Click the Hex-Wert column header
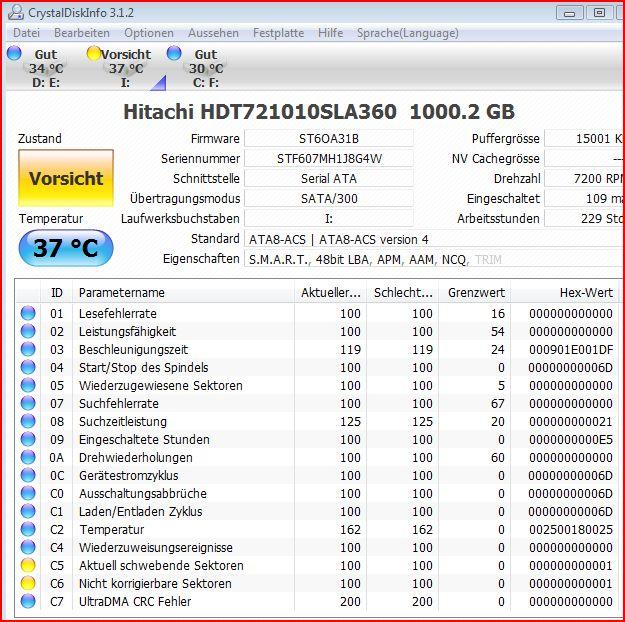Image resolution: width=625 pixels, height=622 pixels. (x=565, y=293)
